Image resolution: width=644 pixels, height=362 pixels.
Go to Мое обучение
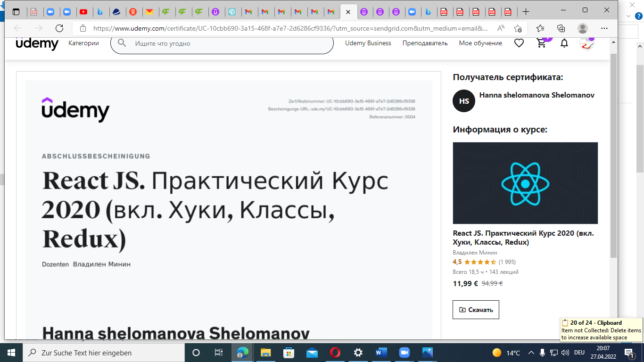pyautogui.click(x=480, y=43)
